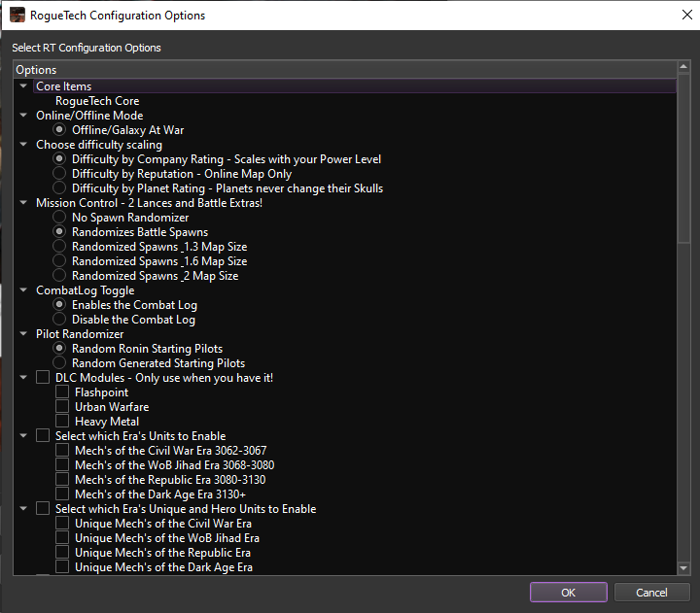Click the vertical scrollbar thumb
Viewport: 700px width, 613px height.
click(x=683, y=158)
